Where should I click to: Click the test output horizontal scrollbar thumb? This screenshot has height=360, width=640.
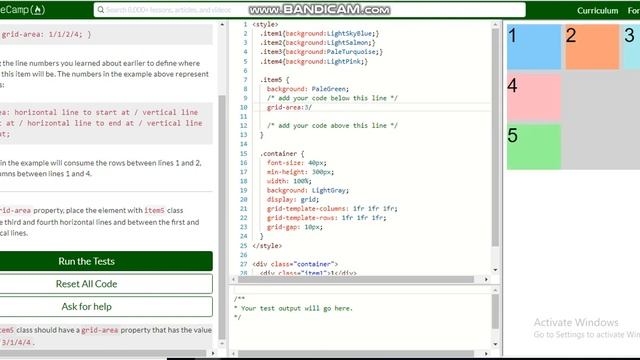click(x=356, y=353)
